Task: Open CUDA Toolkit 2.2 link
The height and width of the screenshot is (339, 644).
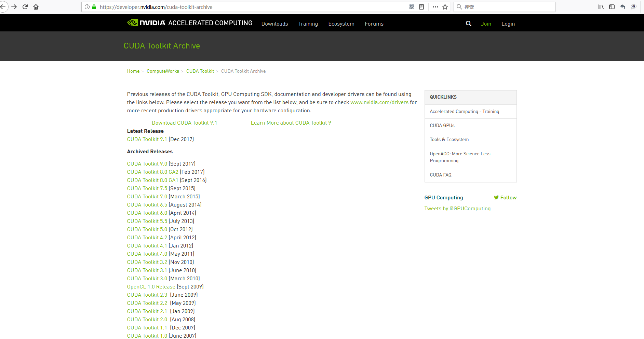Action: (x=147, y=303)
